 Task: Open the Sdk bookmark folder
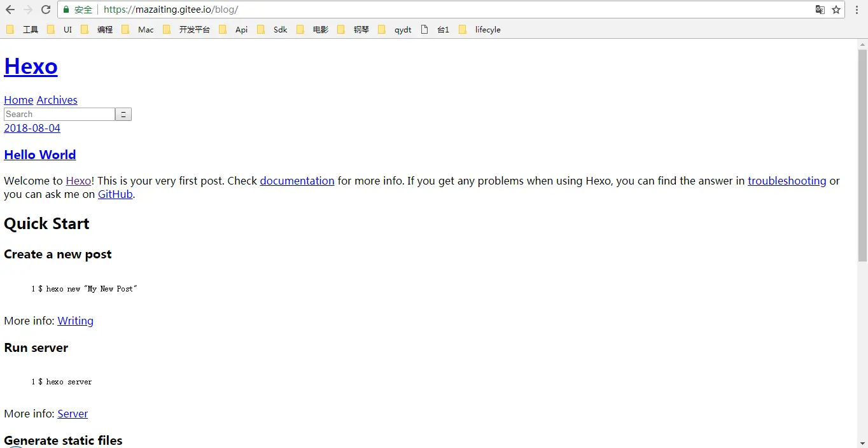(x=272, y=29)
